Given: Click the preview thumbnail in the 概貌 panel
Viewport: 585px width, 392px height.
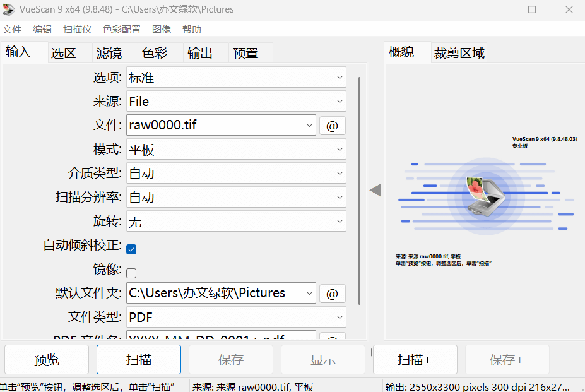Looking at the screenshot, I should coord(486,196).
